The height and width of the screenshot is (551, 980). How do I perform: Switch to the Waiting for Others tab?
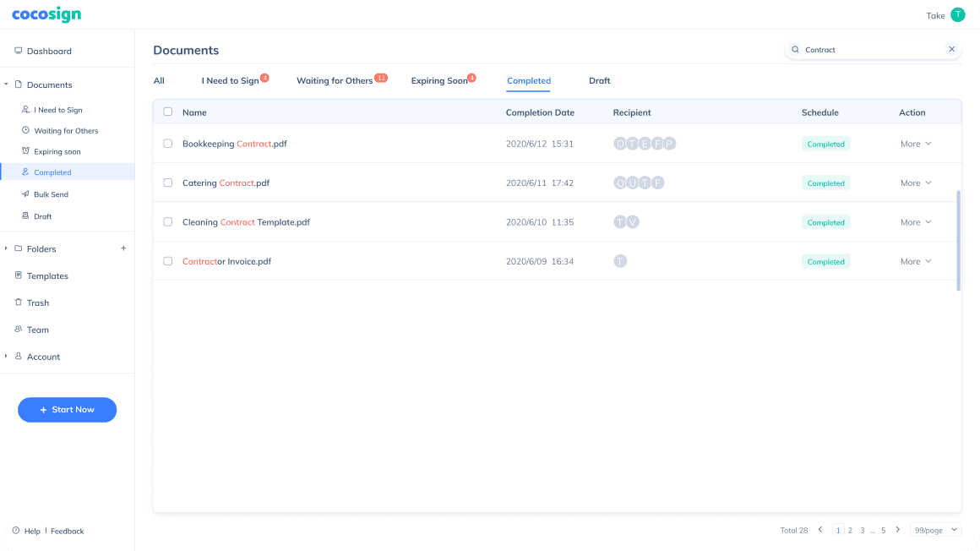tap(335, 81)
